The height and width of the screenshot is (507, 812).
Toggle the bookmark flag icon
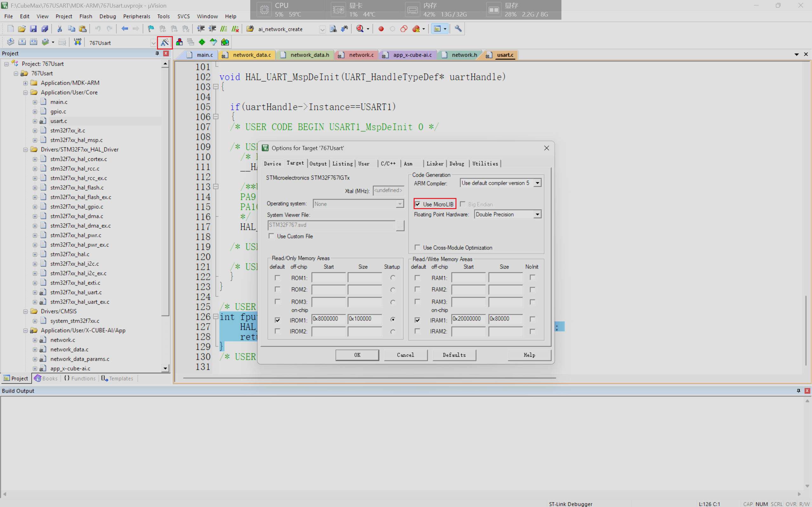click(x=151, y=29)
